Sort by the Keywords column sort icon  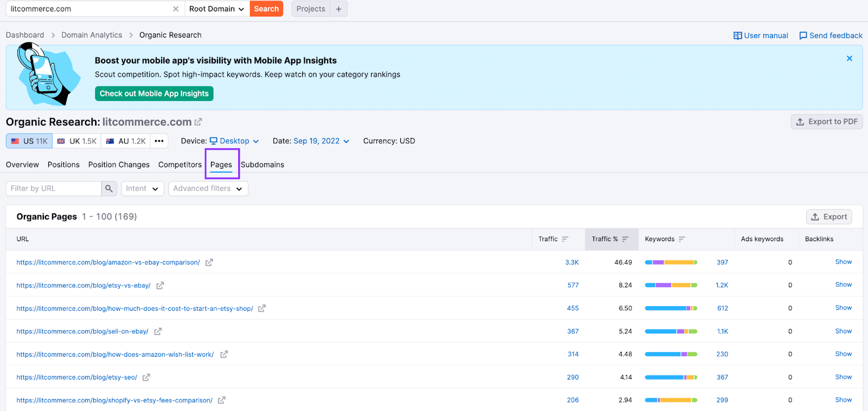[682, 239]
